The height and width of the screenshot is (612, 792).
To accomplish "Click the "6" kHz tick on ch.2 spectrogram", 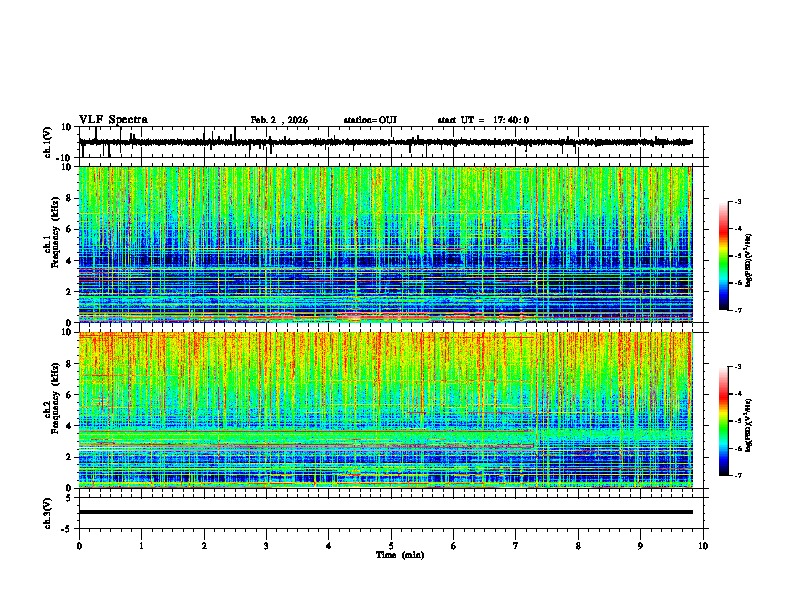I will pos(69,395).
